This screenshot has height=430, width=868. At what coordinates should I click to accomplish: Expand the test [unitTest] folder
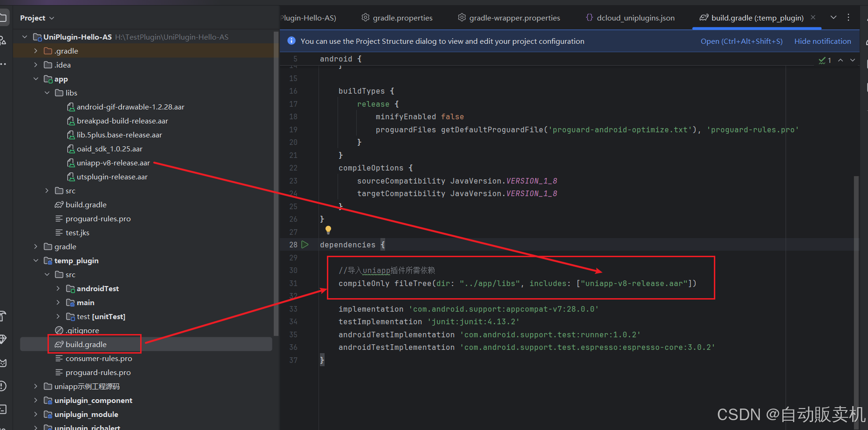coord(58,316)
